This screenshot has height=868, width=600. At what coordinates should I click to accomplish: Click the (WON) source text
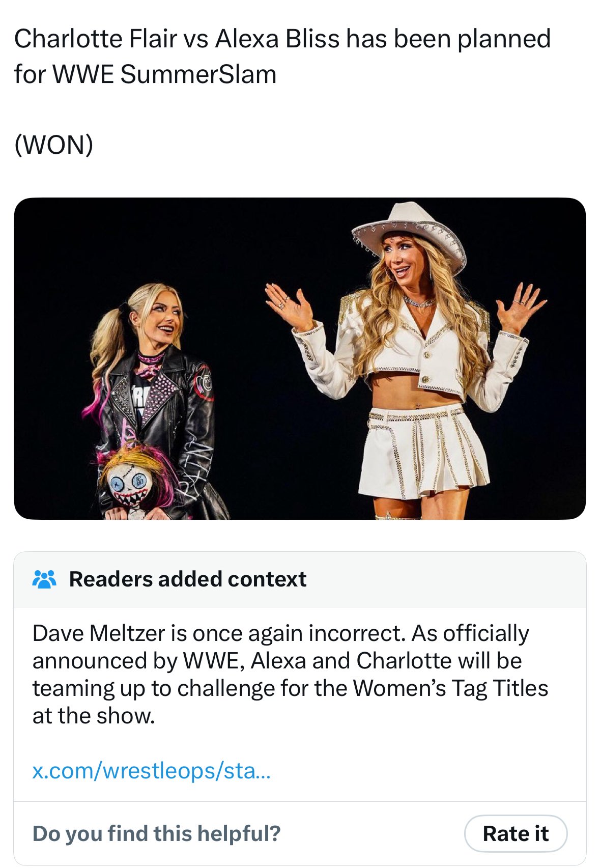pos(54,145)
